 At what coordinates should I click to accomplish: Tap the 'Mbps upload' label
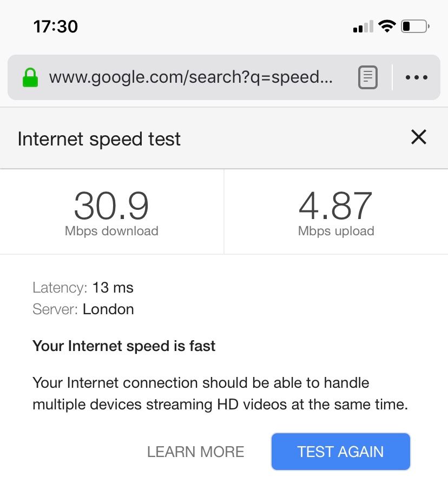[x=335, y=231]
